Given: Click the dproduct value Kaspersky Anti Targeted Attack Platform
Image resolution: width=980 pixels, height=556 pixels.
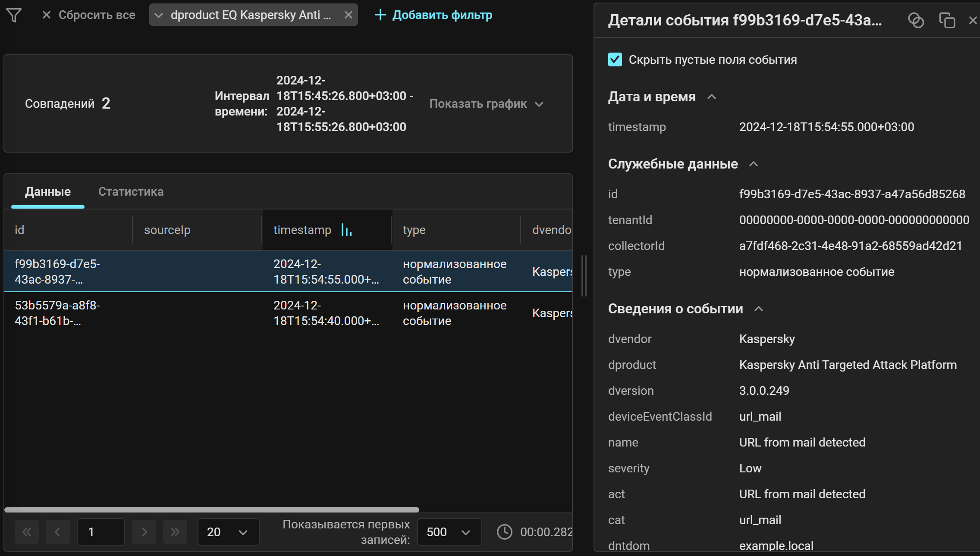Looking at the screenshot, I should tap(848, 365).
